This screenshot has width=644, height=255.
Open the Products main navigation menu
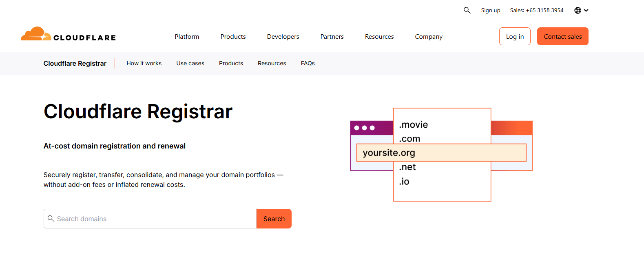(233, 37)
